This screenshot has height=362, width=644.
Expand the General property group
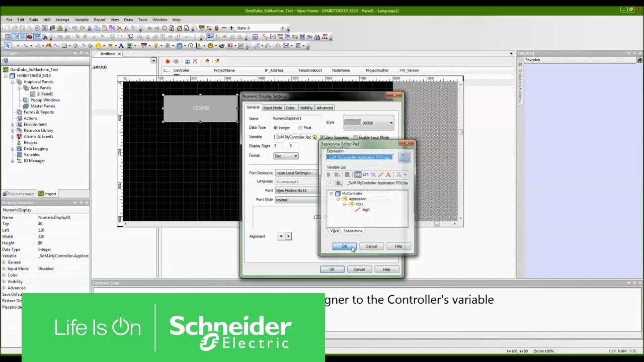[4, 262]
